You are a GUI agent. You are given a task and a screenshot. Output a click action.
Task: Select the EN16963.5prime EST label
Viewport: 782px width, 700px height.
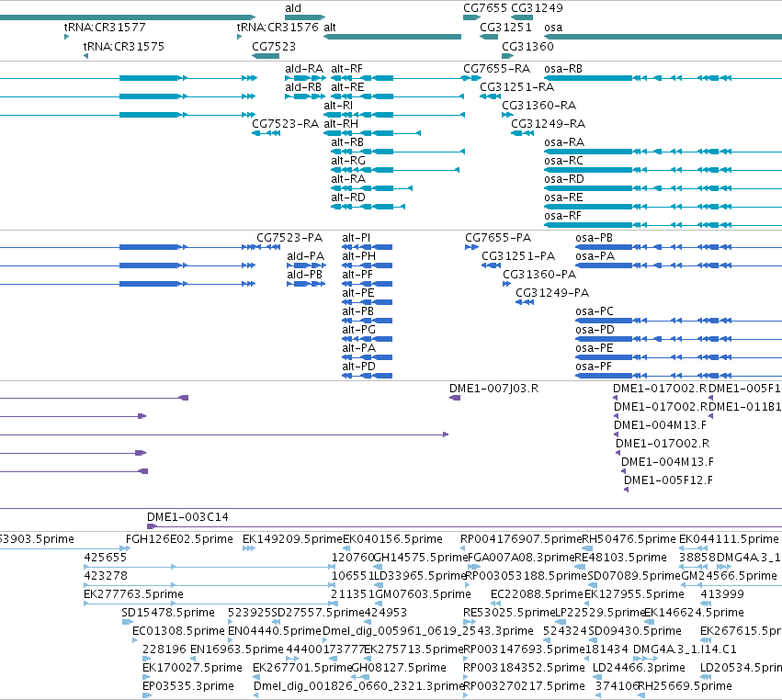pos(237,649)
